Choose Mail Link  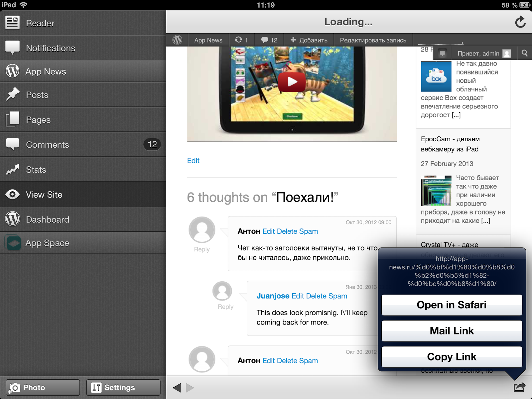coord(452,331)
